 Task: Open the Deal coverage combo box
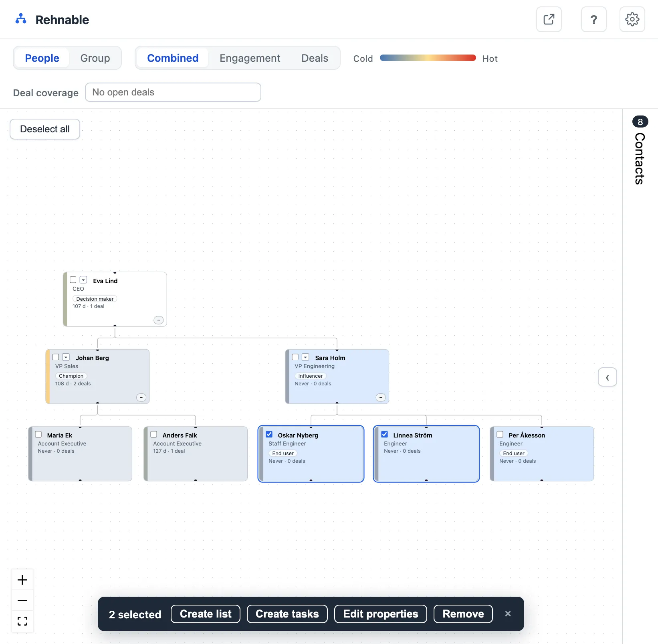pyautogui.click(x=173, y=92)
